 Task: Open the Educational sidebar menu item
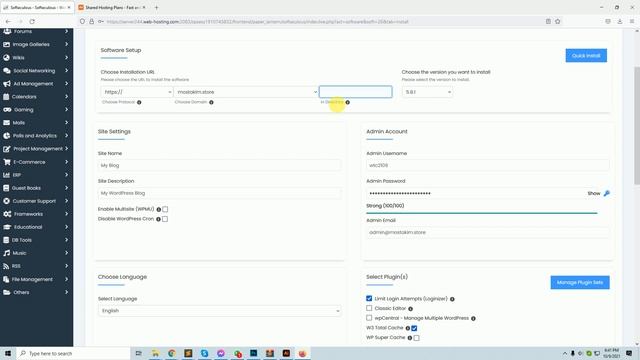36,227
